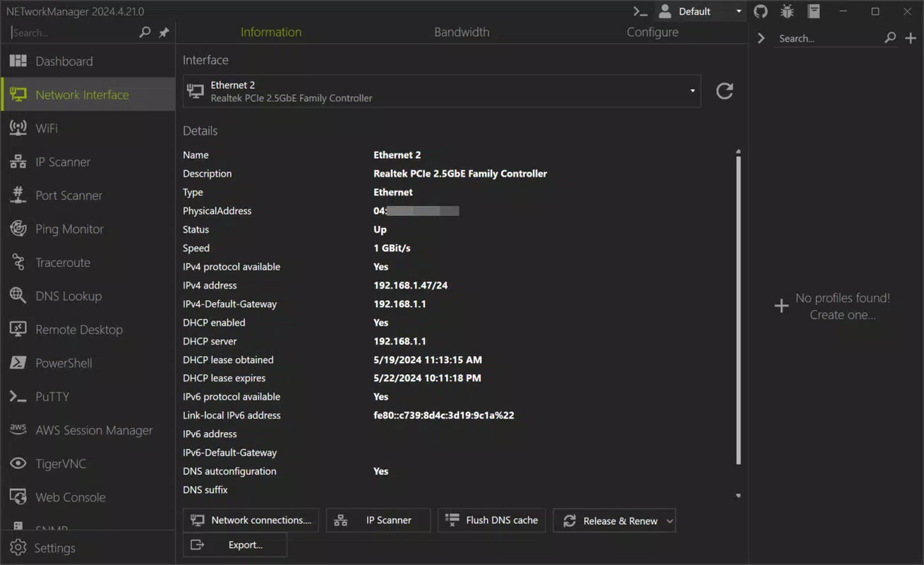Open the IP Scanner sidebar icon
This screenshot has height=565, width=924.
click(x=18, y=162)
